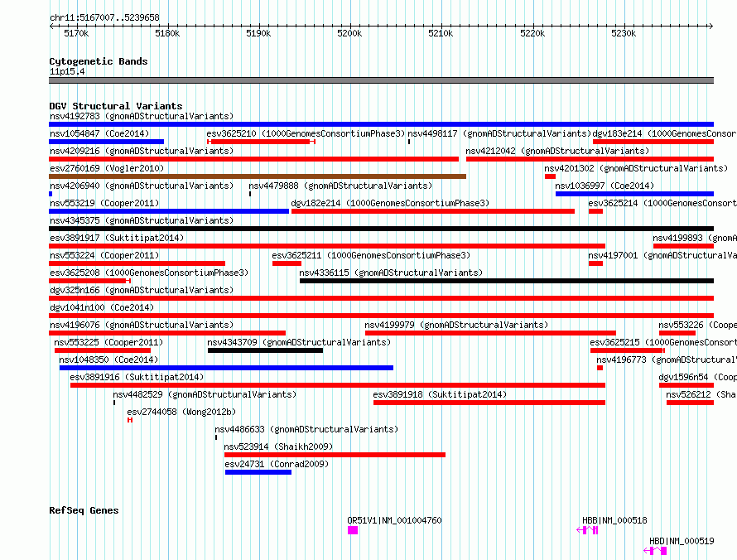This screenshot has width=737, height=560.
Task: Open the nsv1048350 (Coe2014) label
Action: click(x=108, y=360)
